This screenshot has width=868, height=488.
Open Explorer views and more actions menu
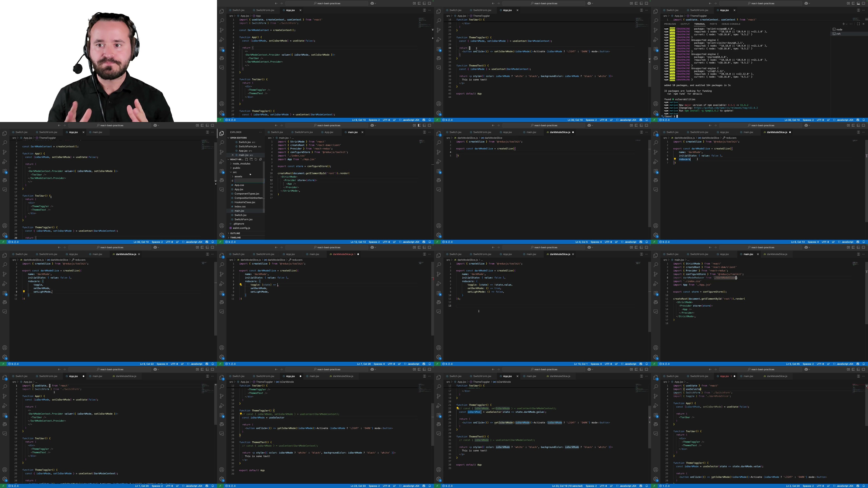click(x=260, y=132)
